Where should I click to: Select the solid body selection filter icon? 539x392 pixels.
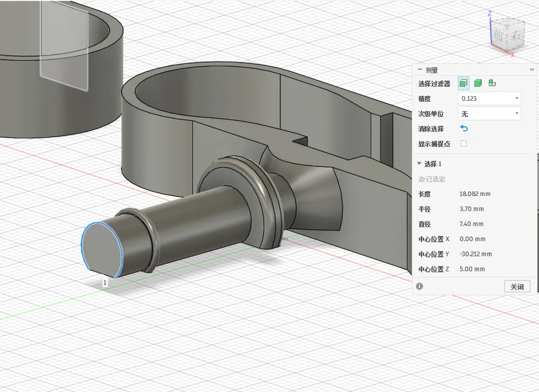478,83
